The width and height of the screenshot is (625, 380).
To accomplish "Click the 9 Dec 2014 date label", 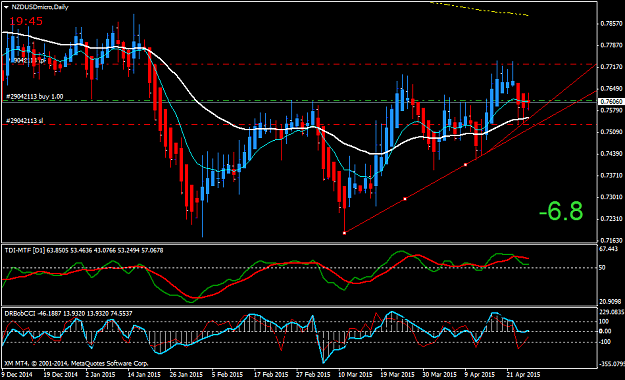I will [x=17, y=374].
